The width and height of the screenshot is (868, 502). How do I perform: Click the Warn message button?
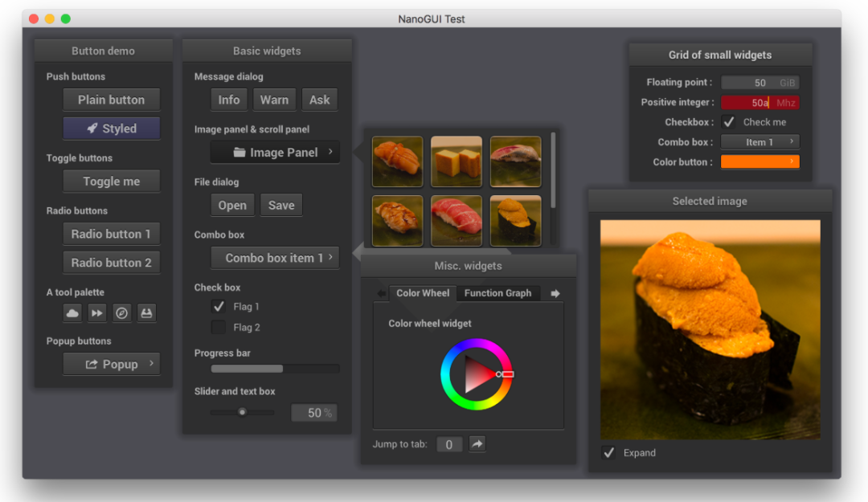tap(275, 100)
